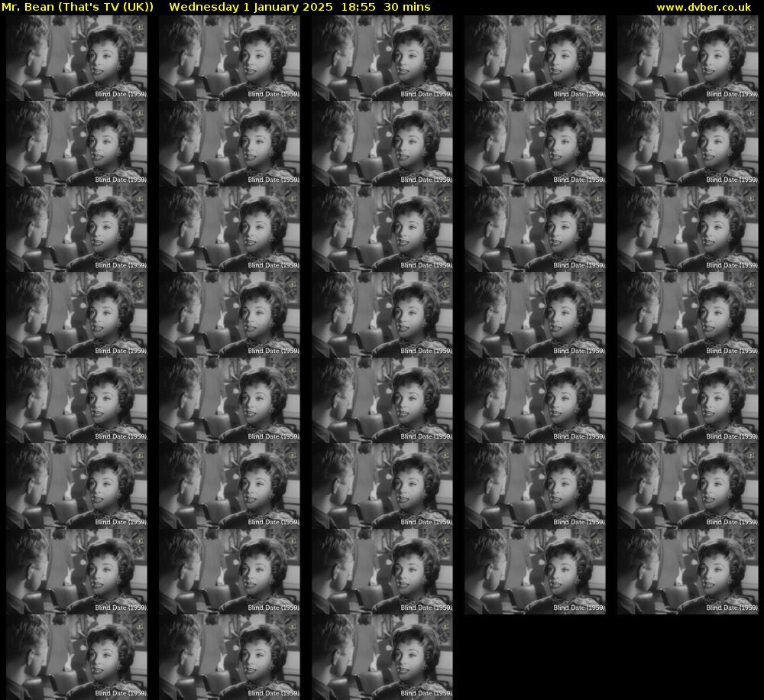Click the channel logo on the fifth-row fourth thumbnail
The image size is (764, 700).
(597, 369)
